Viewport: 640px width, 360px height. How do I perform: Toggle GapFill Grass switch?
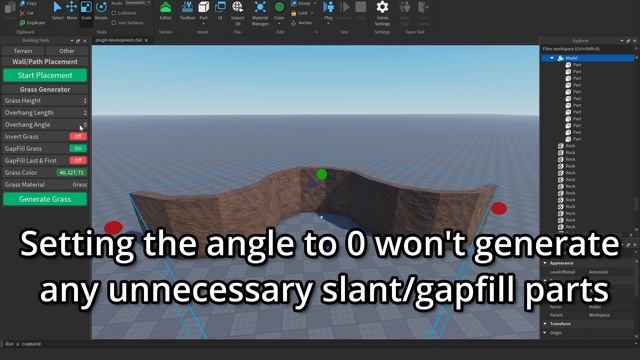click(x=78, y=149)
